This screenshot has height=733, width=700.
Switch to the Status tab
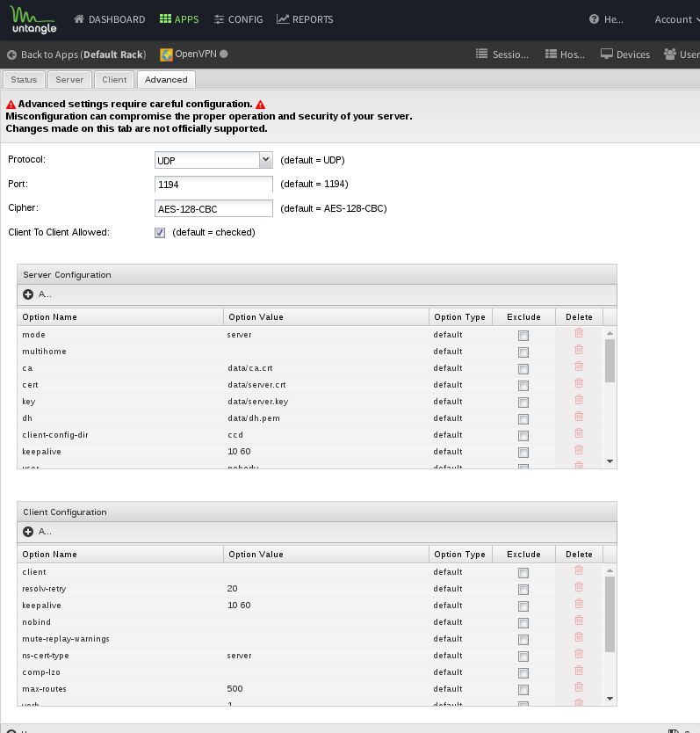point(24,79)
